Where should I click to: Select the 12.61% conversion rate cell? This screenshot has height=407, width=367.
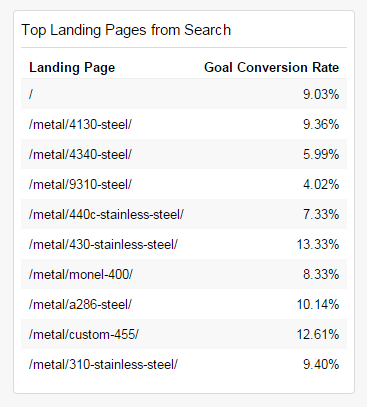[x=318, y=334]
